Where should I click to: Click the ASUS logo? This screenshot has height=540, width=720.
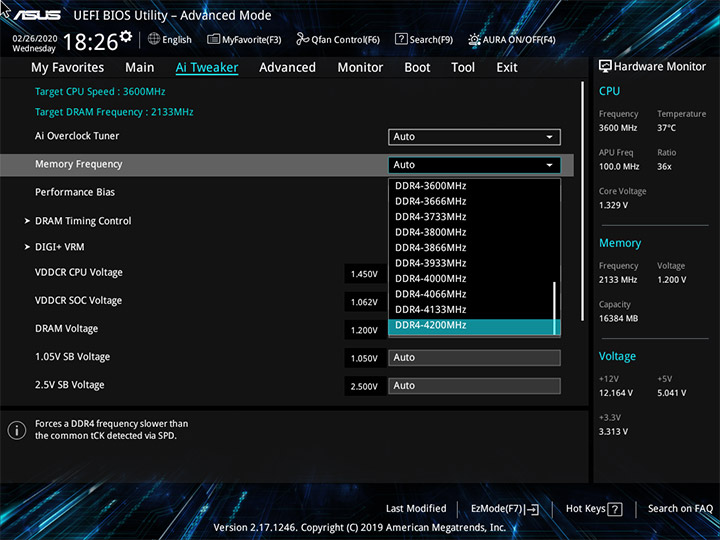pyautogui.click(x=37, y=15)
